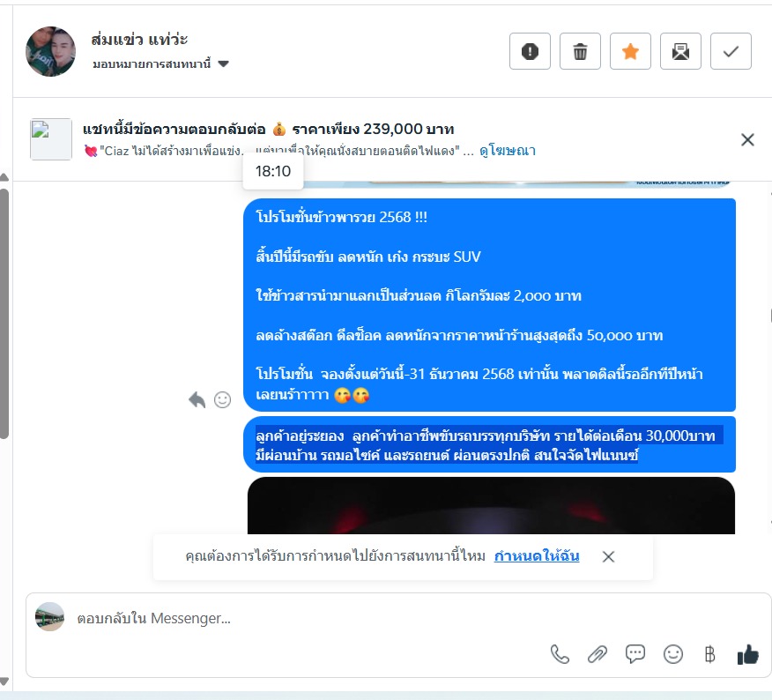
Task: Attach a file using paperclip icon
Action: tap(598, 654)
